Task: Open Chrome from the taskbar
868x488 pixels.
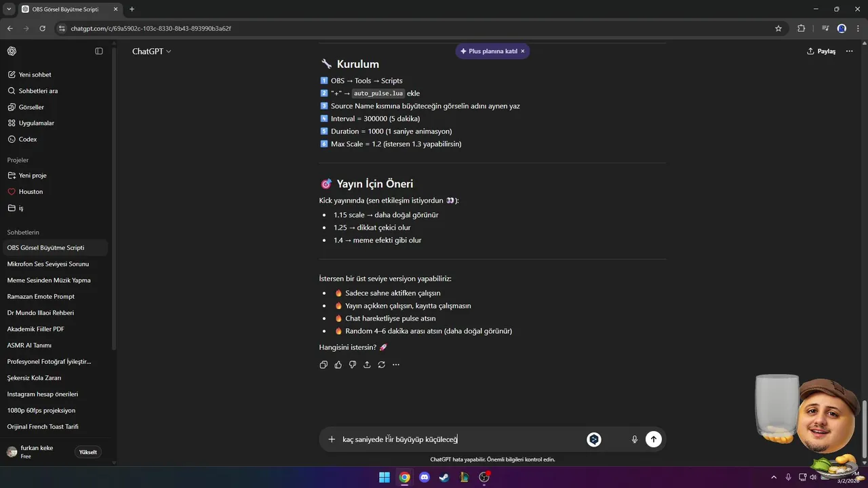Action: click(404, 477)
